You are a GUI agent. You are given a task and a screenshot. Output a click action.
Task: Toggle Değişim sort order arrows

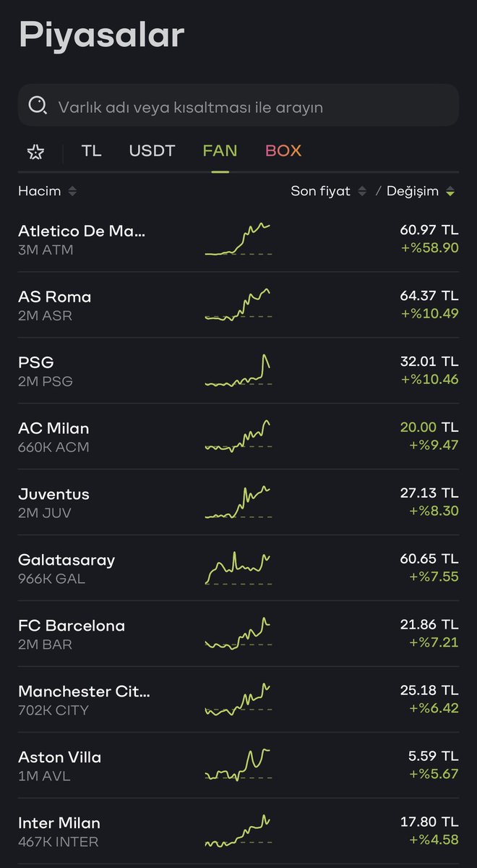[450, 191]
